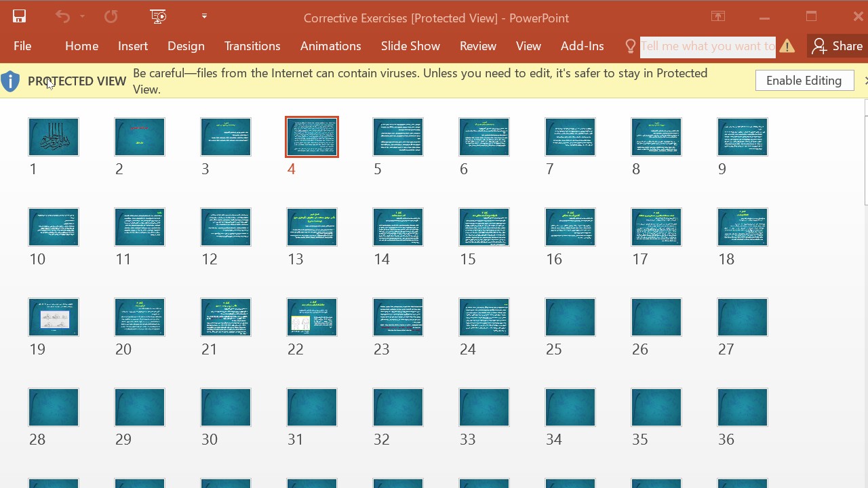868x488 pixels.
Task: Open the Design ribbon tab
Action: click(x=186, y=46)
